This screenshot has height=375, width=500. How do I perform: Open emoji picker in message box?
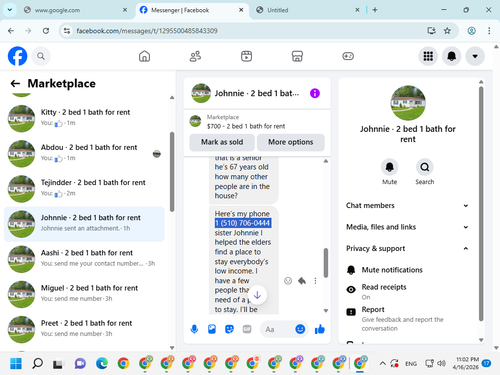click(x=300, y=329)
